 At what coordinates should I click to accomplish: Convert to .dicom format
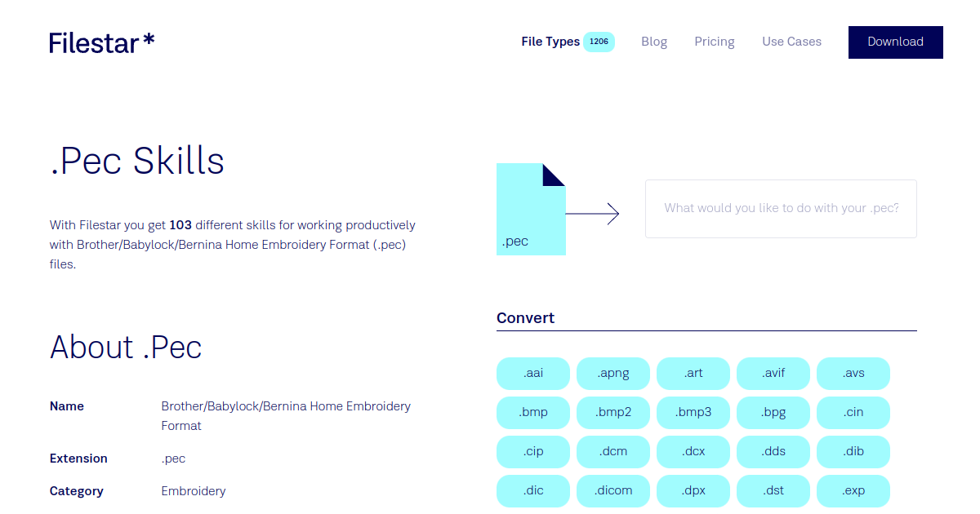click(612, 490)
